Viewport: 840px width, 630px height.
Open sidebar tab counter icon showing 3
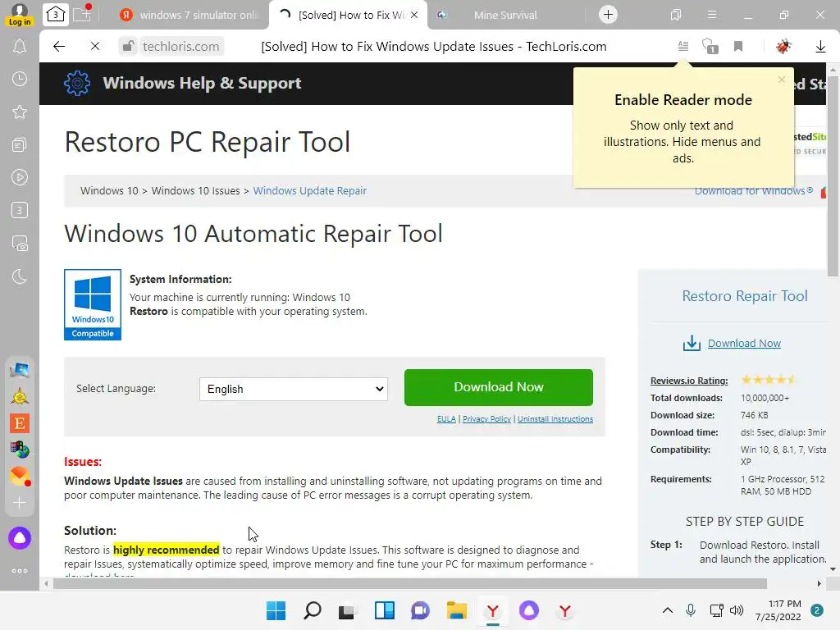coord(20,210)
